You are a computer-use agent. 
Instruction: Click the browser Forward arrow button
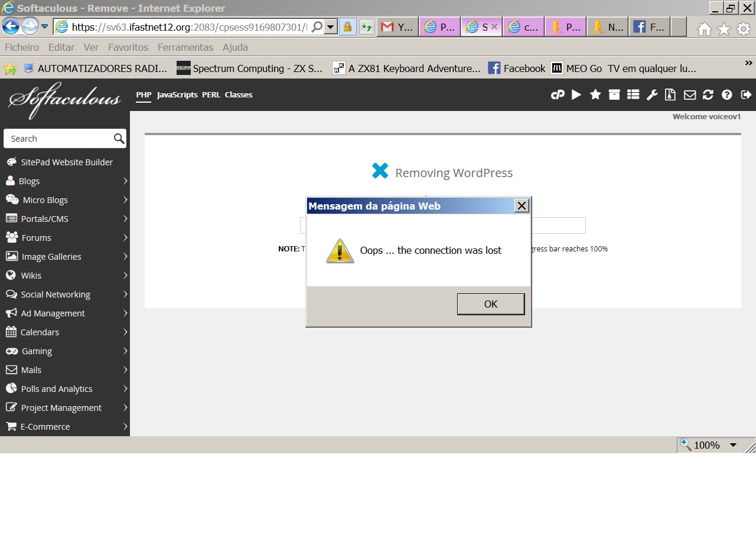tap(30, 26)
